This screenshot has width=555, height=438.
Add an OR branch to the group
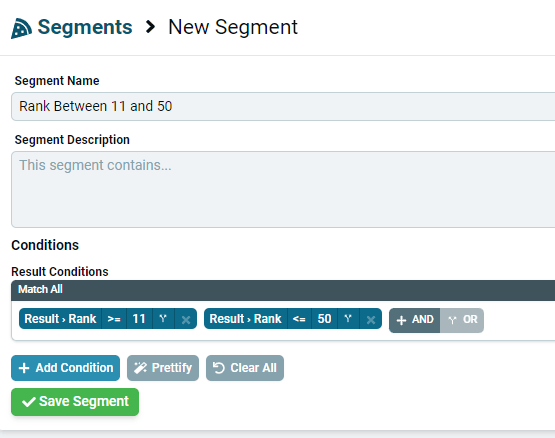click(x=462, y=320)
